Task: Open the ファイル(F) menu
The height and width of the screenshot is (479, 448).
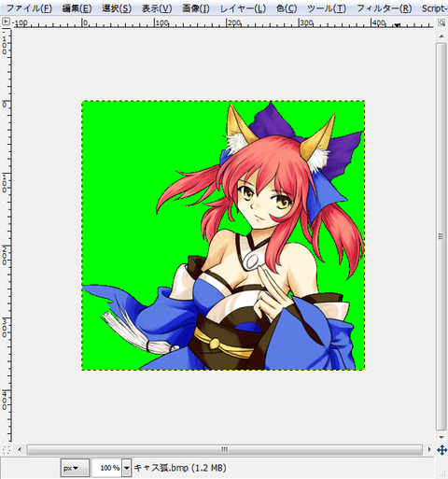Action: (29, 8)
